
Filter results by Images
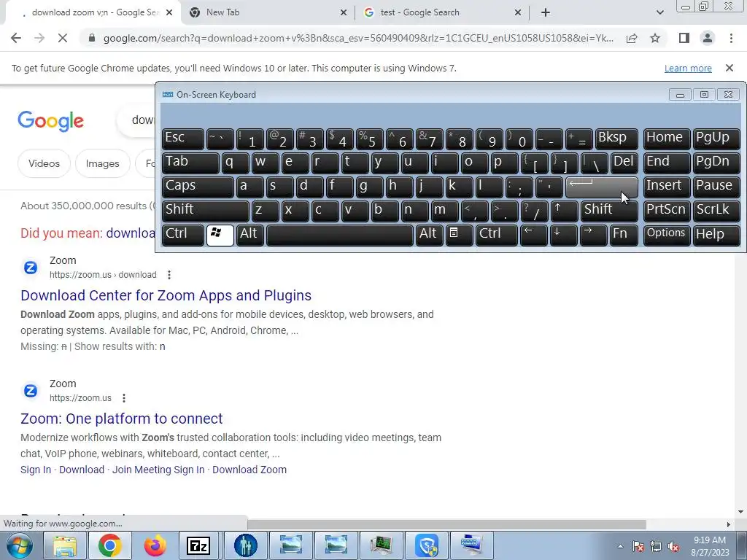point(102,163)
